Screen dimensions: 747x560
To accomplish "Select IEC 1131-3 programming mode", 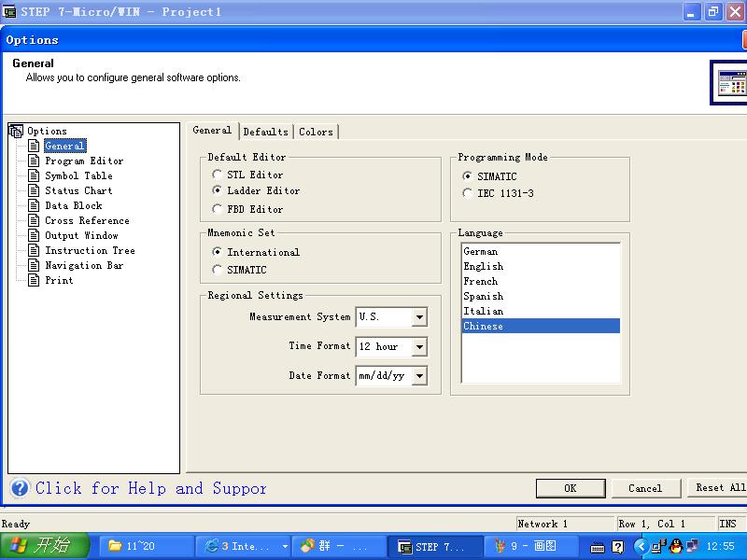I will tap(468, 193).
